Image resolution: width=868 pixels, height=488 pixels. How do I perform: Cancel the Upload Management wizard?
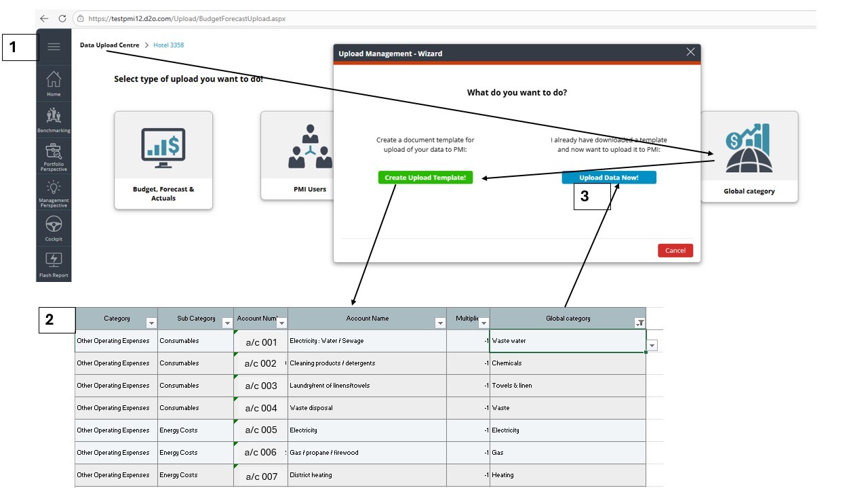(x=675, y=250)
